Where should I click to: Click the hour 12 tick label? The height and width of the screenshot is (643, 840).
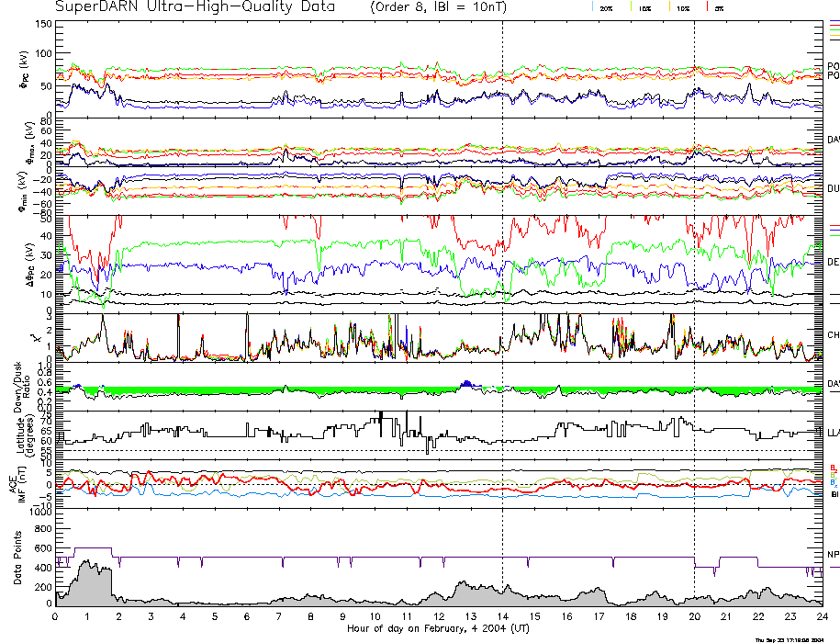tap(439, 617)
